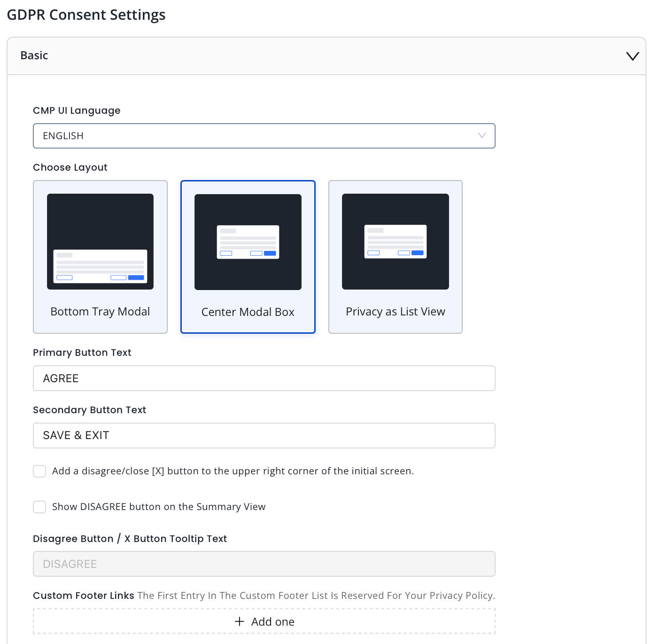Click the 'Add a disagree/close [X] button' label text
This screenshot has height=644, width=652.
233,471
